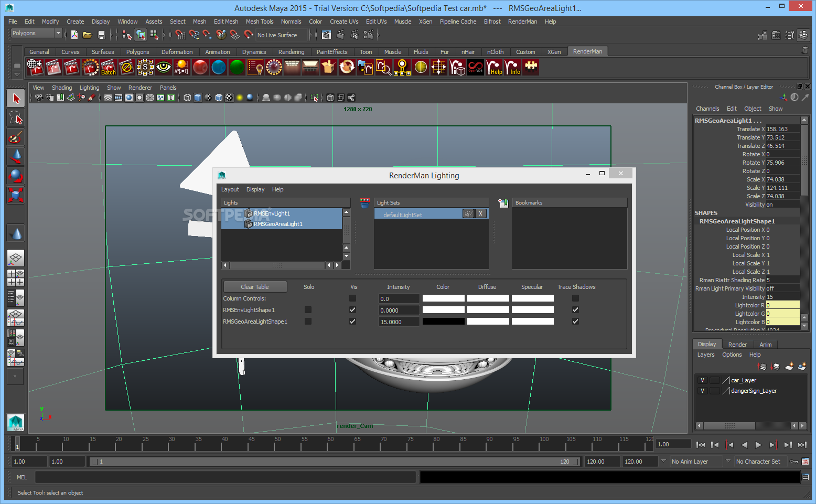Click the Diffuse swatch for RMSEnvLightShape1
The height and width of the screenshot is (504, 816).
[x=488, y=310]
